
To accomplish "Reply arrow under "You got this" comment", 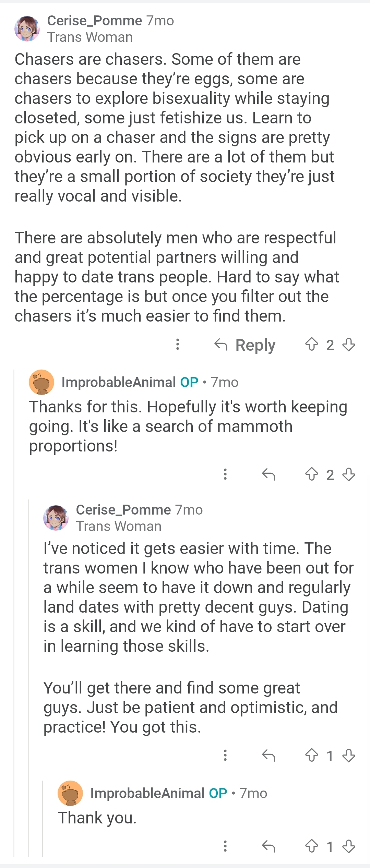I will click(268, 756).
